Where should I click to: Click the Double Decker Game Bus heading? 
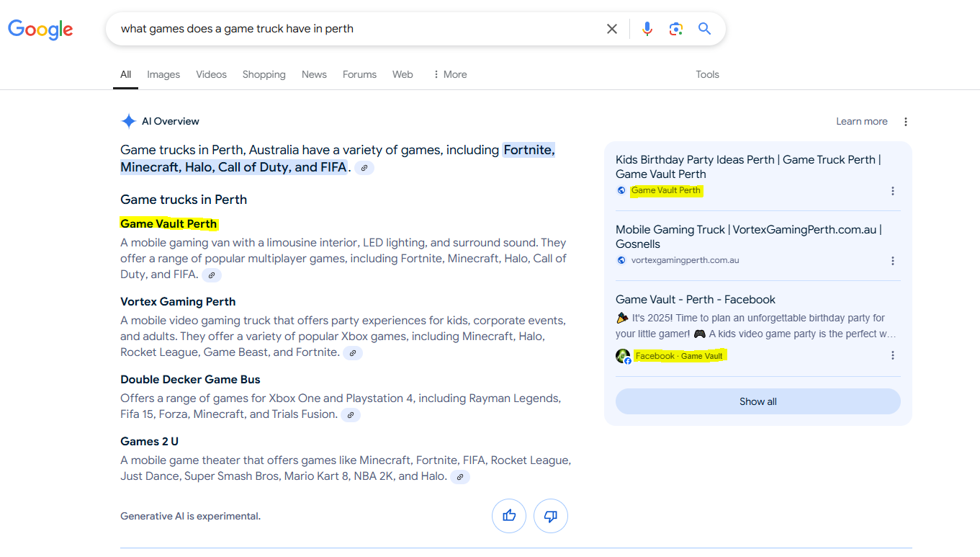(x=190, y=379)
